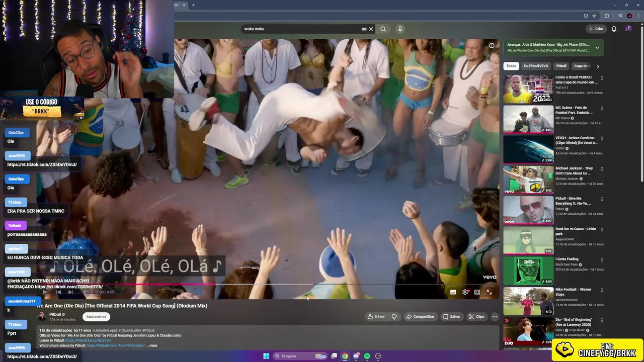This screenshot has width=644, height=362.
Task: Open Discord from the taskbar
Action: click(x=356, y=356)
